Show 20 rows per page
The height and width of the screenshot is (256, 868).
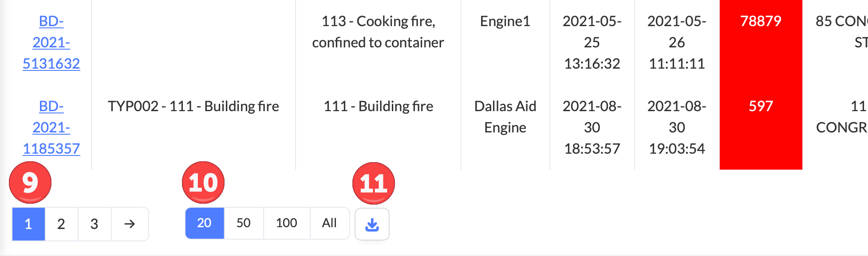click(x=205, y=223)
